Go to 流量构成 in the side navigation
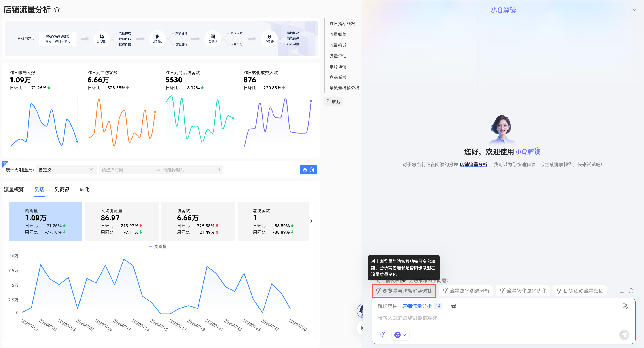 [338, 45]
